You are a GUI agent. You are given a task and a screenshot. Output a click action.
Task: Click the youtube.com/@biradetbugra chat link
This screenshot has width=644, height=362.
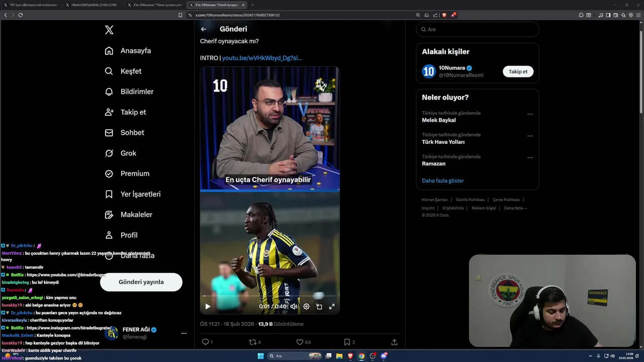pyautogui.click(x=66, y=275)
